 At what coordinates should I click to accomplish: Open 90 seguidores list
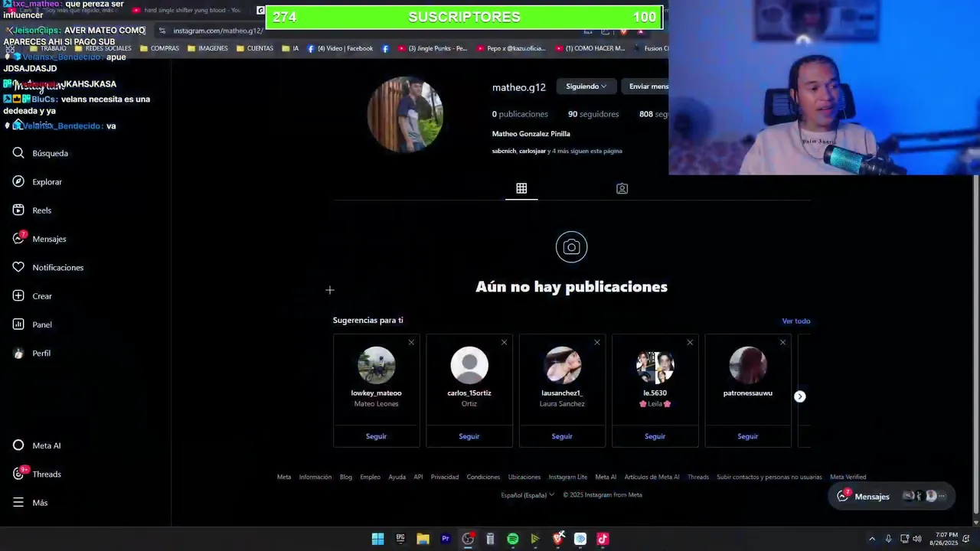tap(593, 114)
